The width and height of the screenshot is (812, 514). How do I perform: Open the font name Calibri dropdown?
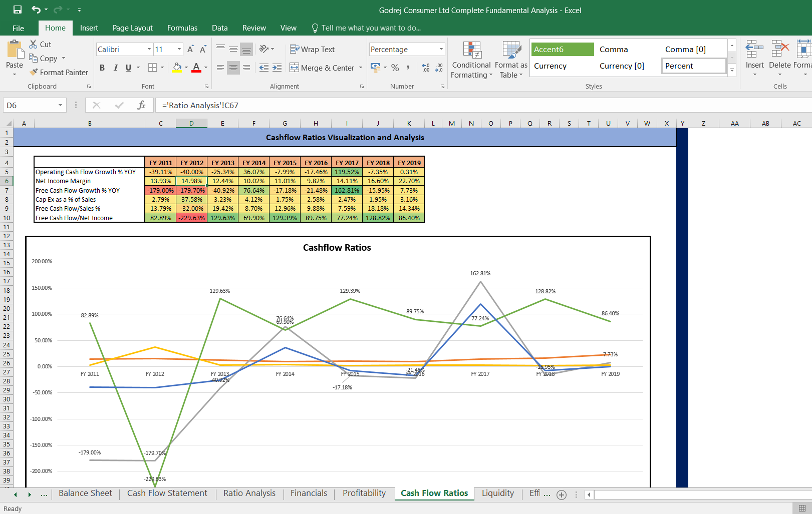coord(149,49)
